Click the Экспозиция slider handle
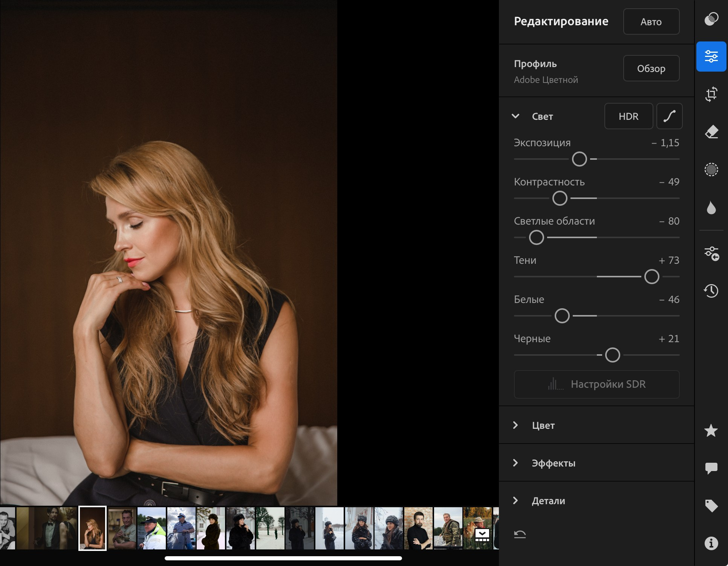The width and height of the screenshot is (728, 566). point(579,159)
